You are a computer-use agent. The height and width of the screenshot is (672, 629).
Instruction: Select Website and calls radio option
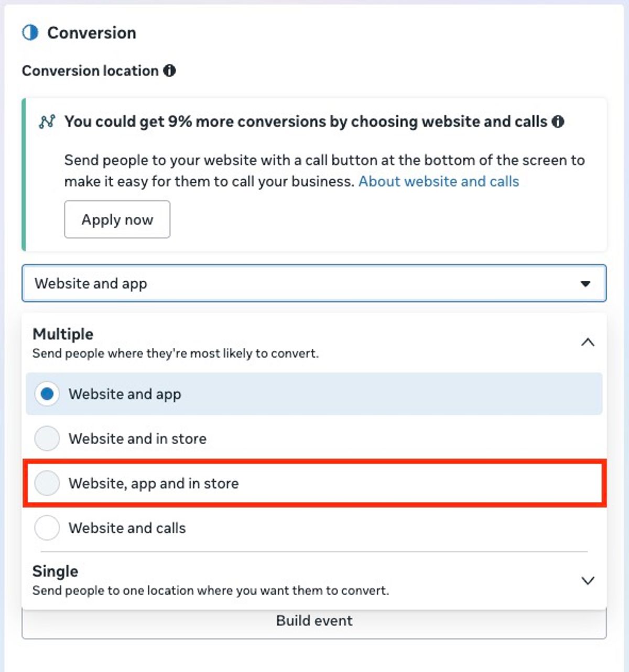(x=47, y=528)
